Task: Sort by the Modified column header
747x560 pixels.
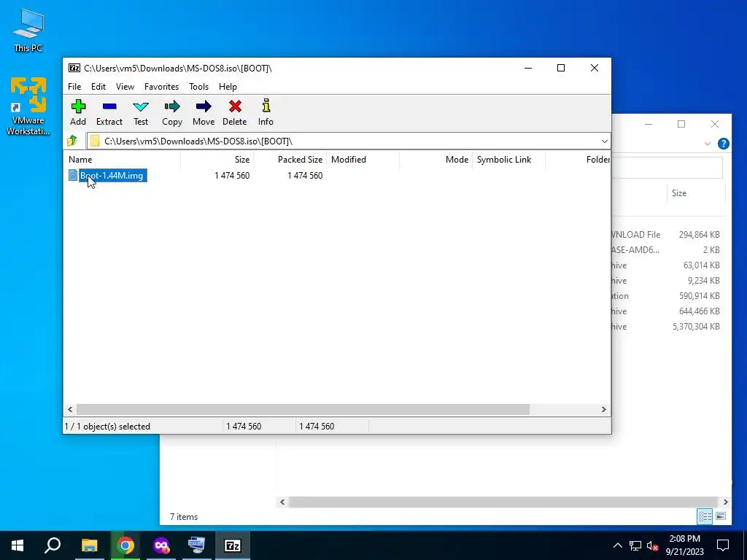Action: click(363, 160)
